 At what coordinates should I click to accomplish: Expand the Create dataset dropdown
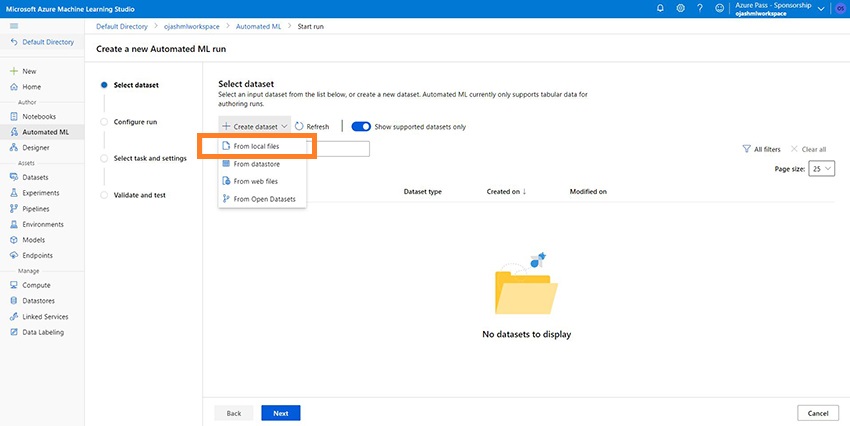tap(255, 127)
